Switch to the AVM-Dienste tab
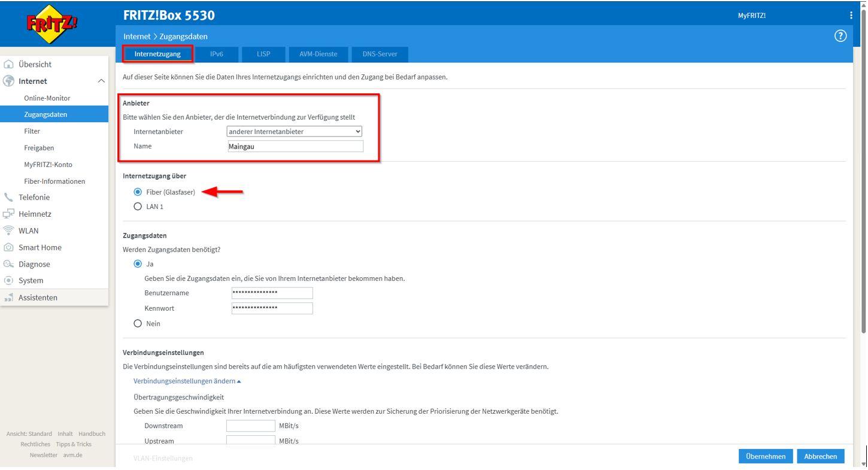Screen dimensions: 868x470 click(x=318, y=54)
